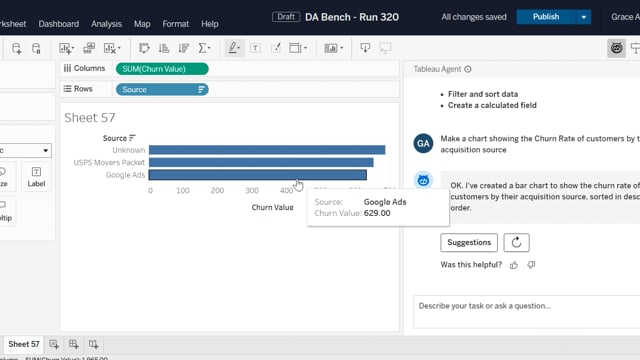Click the New Worksheet toolbar icon
Image resolution: width=640 pixels, height=360 pixels.
[x=64, y=48]
